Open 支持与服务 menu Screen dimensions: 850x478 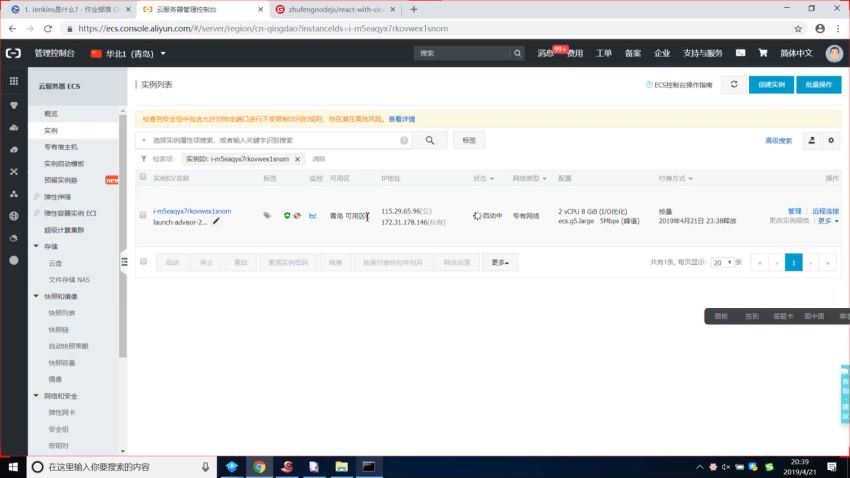point(703,53)
